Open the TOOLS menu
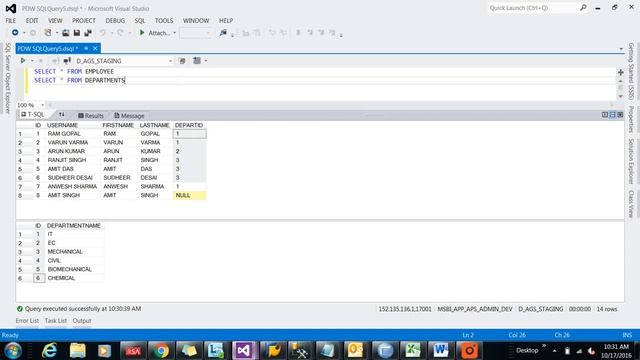The image size is (640, 360). 164,20
